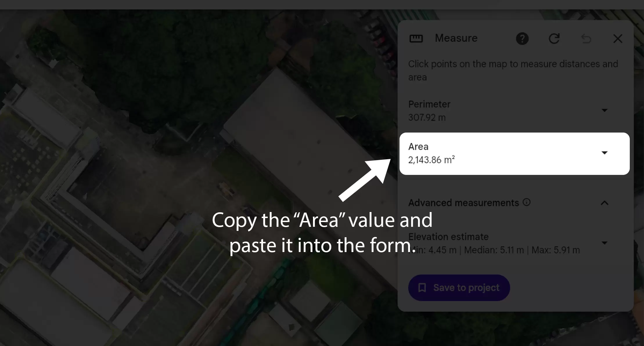The width and height of the screenshot is (644, 346).
Task: Click the bookmark icon in Save to project
Action: pos(422,288)
